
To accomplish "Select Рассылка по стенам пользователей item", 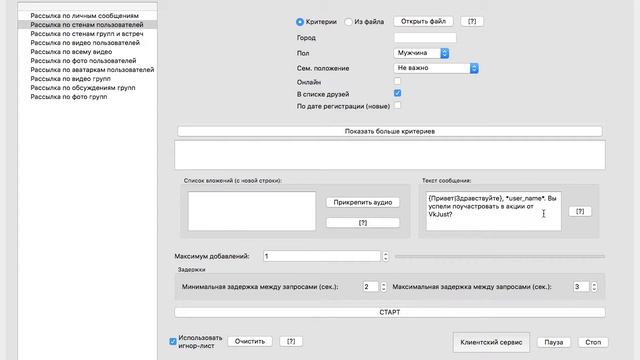I will click(87, 24).
